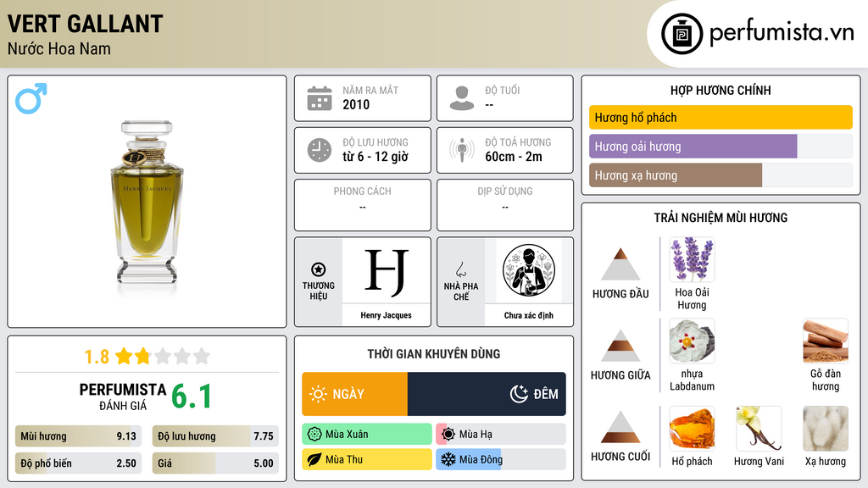Click the Độ lưu hương 7.75 score bar
The height and width of the screenshot is (488, 868).
[215, 436]
